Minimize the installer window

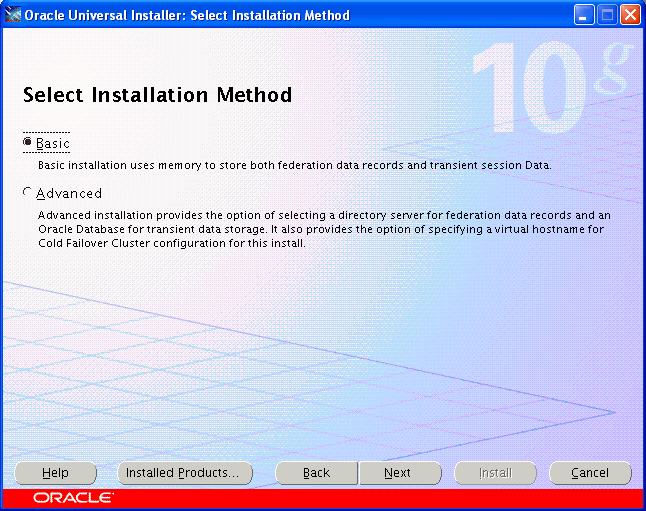pos(584,15)
